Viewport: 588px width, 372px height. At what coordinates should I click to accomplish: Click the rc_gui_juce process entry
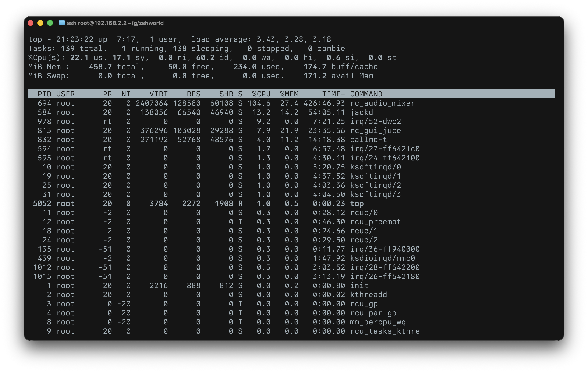(375, 131)
